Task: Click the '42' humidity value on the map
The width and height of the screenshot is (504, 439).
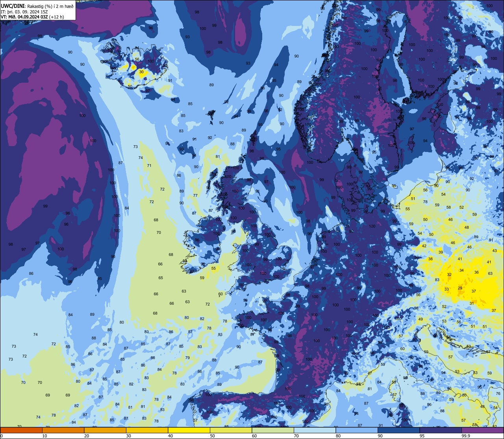Action: click(x=424, y=246)
